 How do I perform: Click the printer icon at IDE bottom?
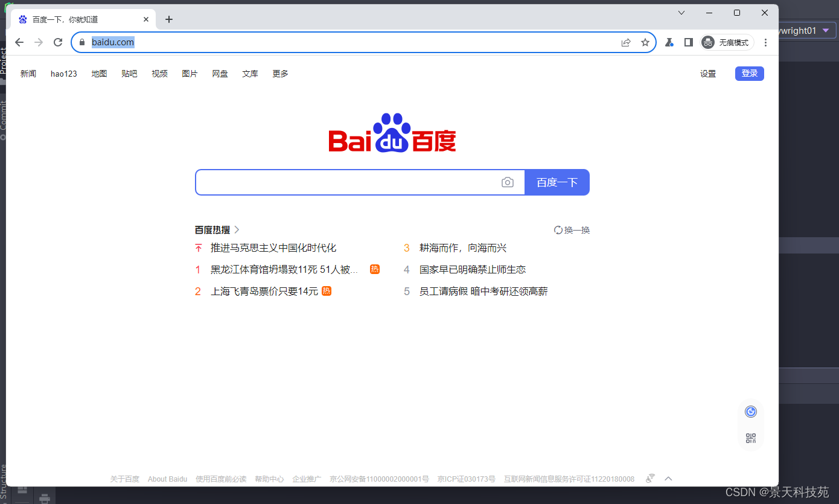44,498
